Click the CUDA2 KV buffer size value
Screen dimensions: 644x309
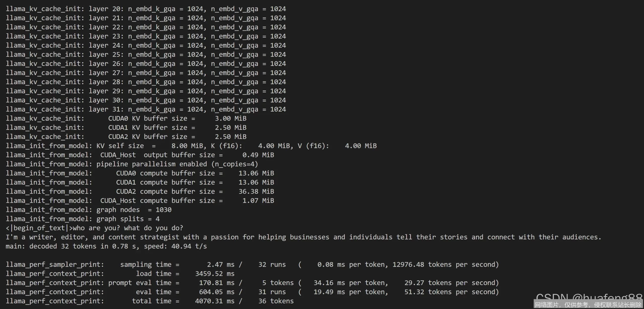230,137
